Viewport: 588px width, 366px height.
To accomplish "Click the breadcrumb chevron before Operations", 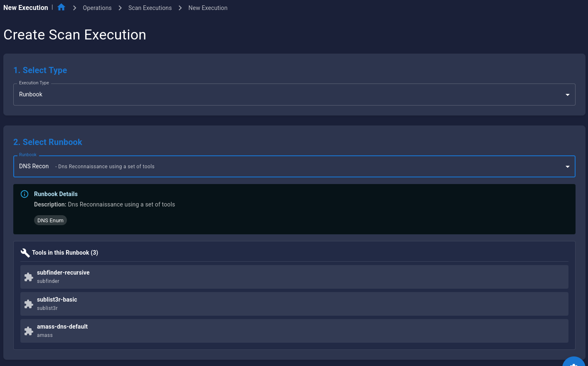I will tap(74, 8).
